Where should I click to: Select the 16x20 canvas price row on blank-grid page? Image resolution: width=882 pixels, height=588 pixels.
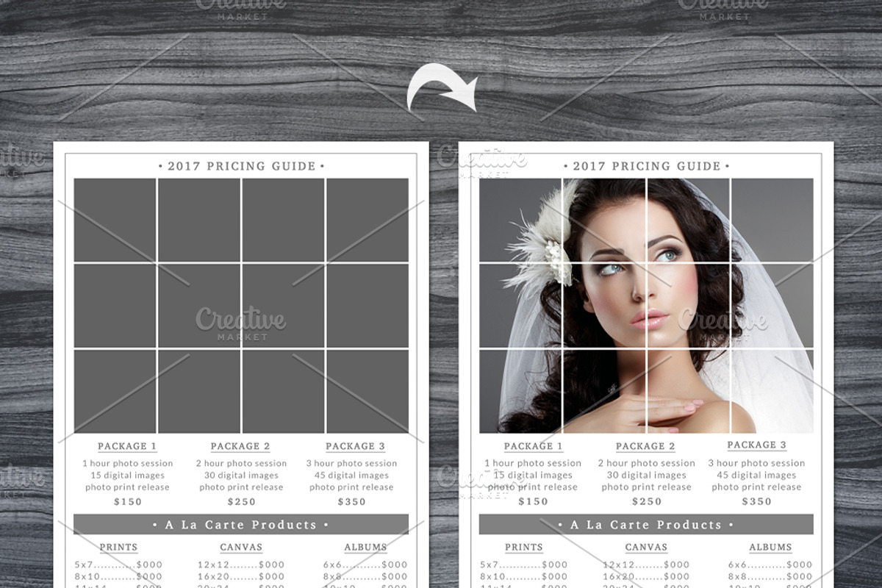click(x=241, y=577)
